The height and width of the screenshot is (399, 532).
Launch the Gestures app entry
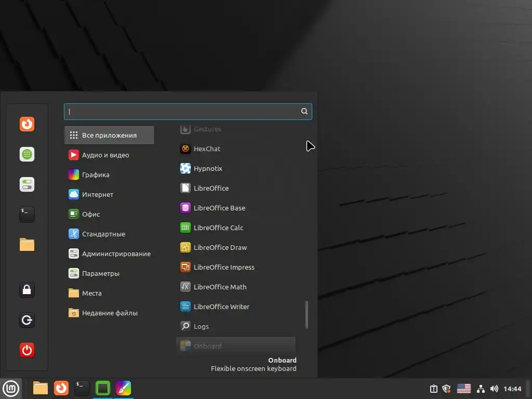pyautogui.click(x=236, y=129)
